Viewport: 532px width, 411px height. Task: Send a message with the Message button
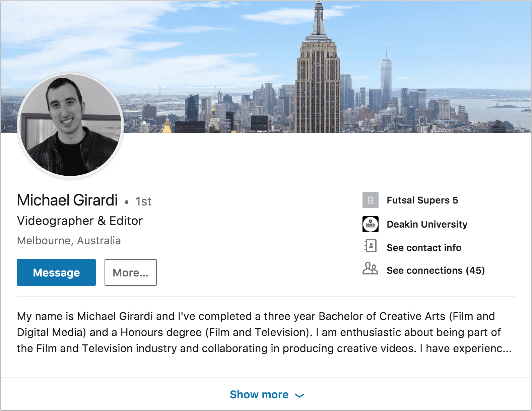[56, 272]
